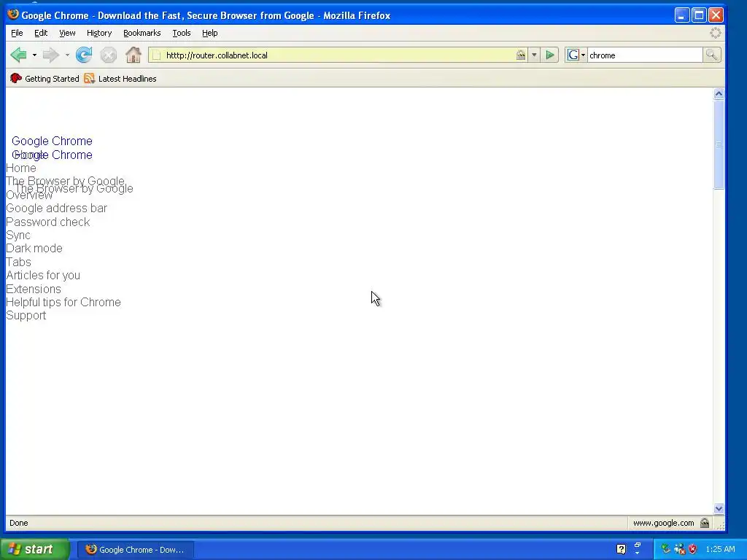Click the network connection tray icon
The width and height of the screenshot is (747, 560).
(680, 549)
